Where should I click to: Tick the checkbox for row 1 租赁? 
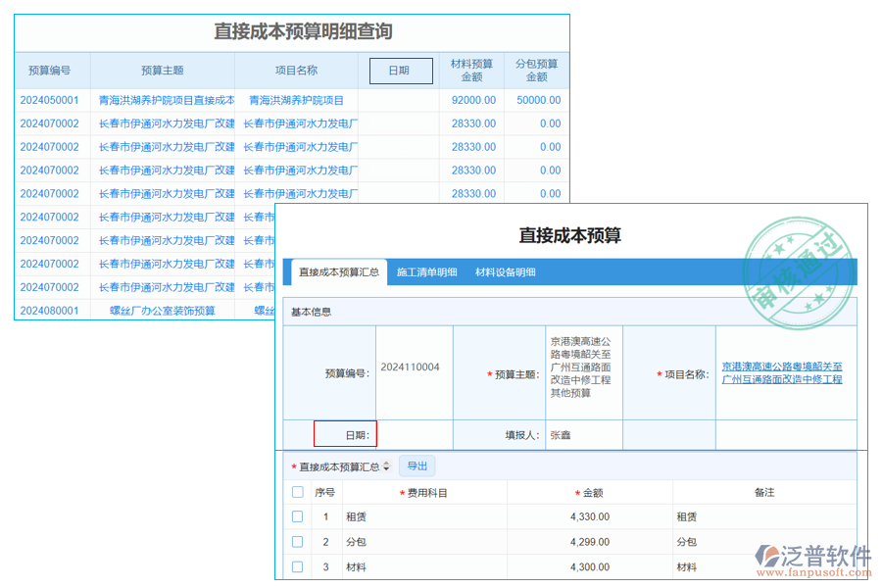point(298,516)
